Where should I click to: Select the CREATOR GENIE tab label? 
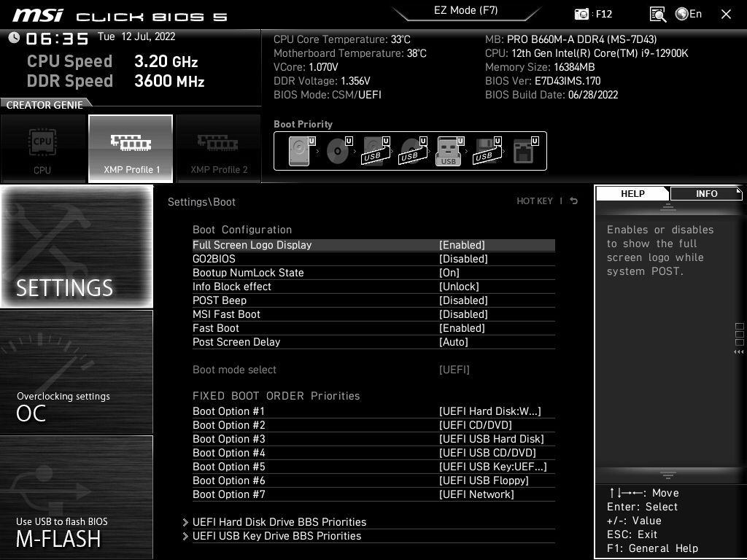click(44, 105)
